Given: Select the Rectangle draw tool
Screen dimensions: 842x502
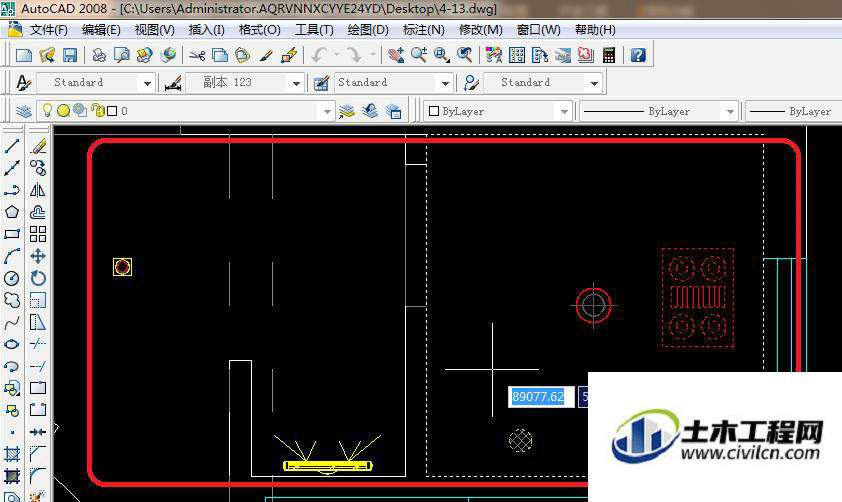Looking at the screenshot, I should tap(12, 234).
